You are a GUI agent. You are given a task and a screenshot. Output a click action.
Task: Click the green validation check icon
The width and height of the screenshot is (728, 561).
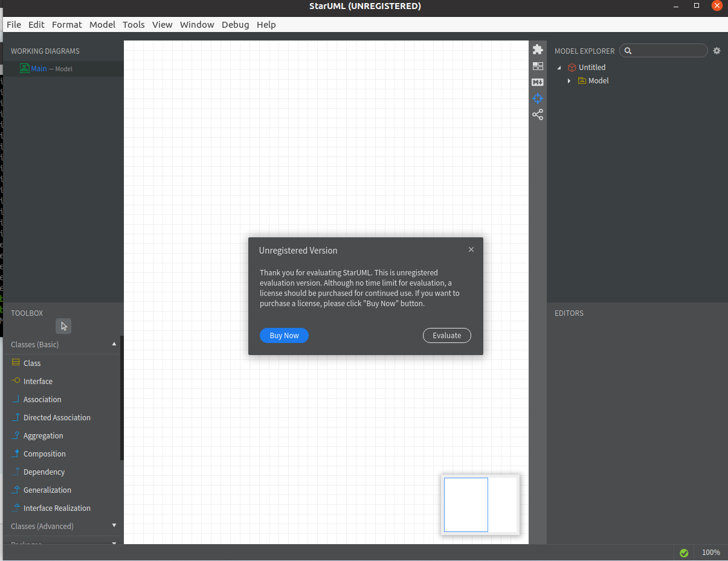(x=684, y=553)
